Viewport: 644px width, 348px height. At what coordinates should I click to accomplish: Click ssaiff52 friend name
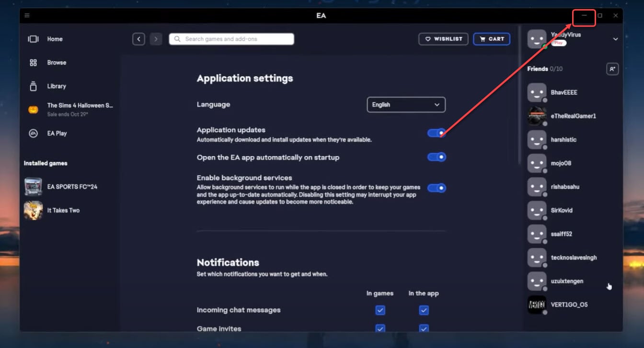(562, 234)
